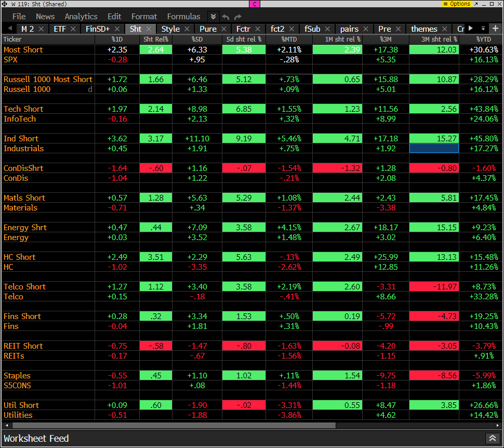Close the ETF tab
Image resolution: width=504 pixels, height=448 pixels.
(x=73, y=29)
